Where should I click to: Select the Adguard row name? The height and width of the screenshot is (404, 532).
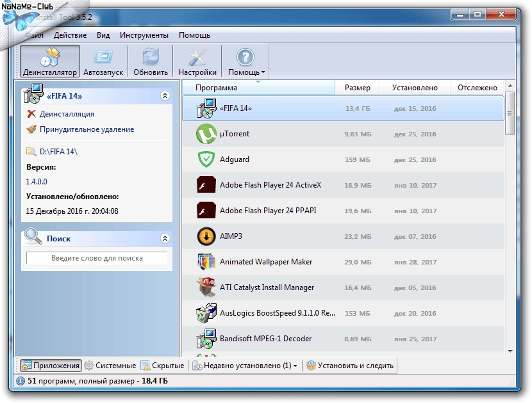tap(235, 159)
